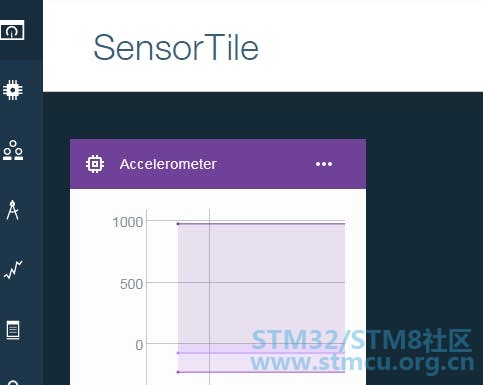The width and height of the screenshot is (483, 385).
Task: Click the chip icon in Accelerometer card header
Action: click(x=95, y=164)
